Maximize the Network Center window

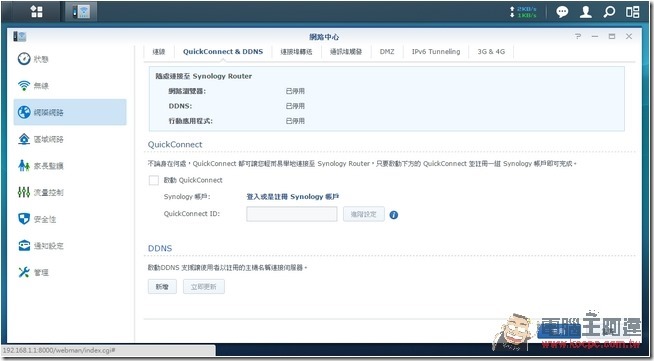612,36
